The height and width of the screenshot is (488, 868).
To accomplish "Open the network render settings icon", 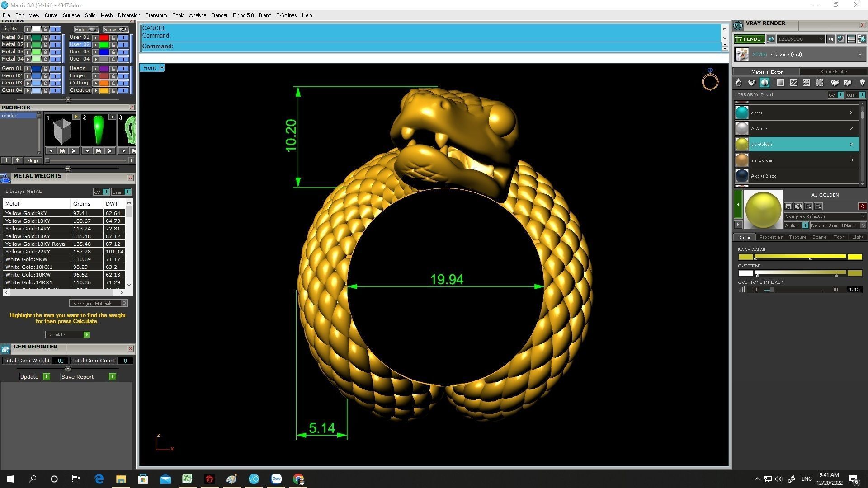I will pyautogui.click(x=861, y=39).
